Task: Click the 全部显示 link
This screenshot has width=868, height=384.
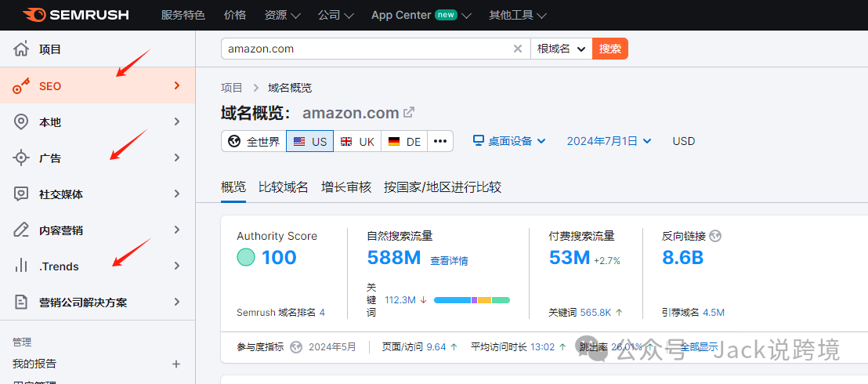Action: 699,347
